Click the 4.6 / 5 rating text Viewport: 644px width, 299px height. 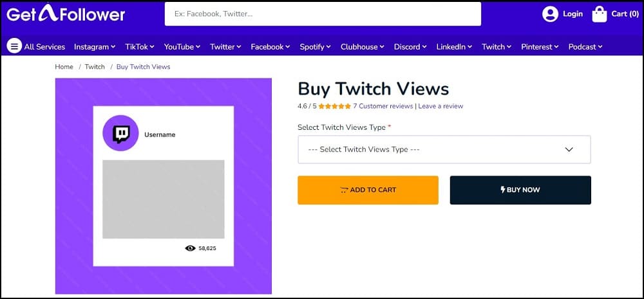click(307, 106)
